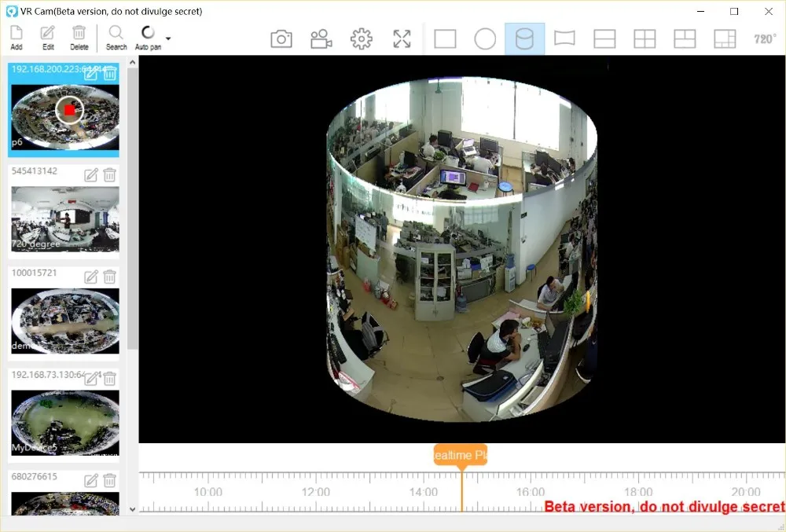The height and width of the screenshot is (532, 786).
Task: Switch to four-grid split view layout
Action: point(645,39)
